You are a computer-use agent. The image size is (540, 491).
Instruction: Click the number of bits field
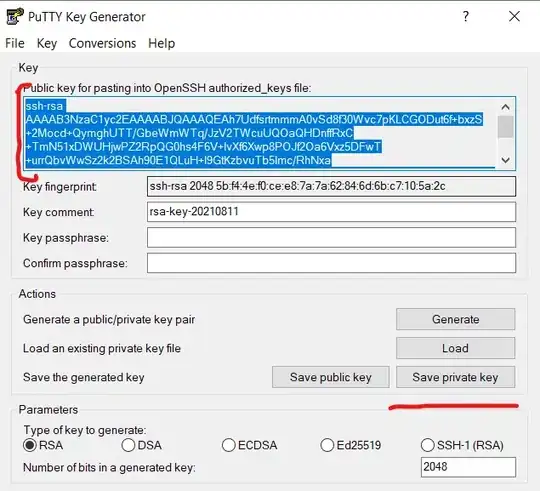tap(468, 467)
